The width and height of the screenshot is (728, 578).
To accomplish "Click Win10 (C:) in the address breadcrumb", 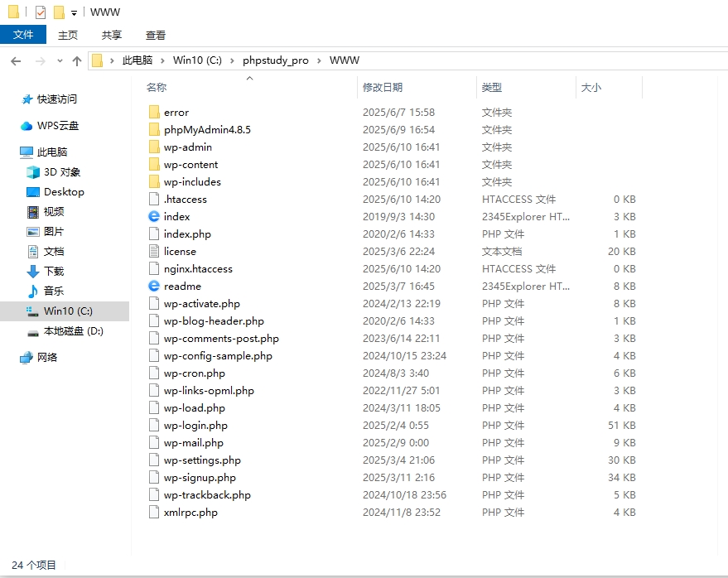I will [197, 60].
